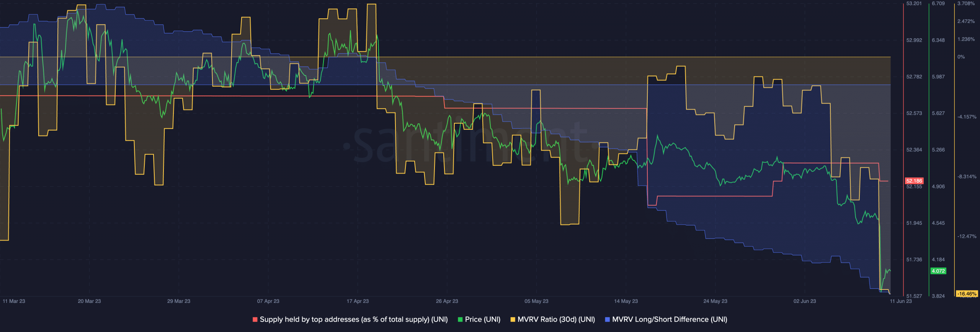Click the 4.906 price axis value
The width and height of the screenshot is (980, 332).
pos(938,187)
